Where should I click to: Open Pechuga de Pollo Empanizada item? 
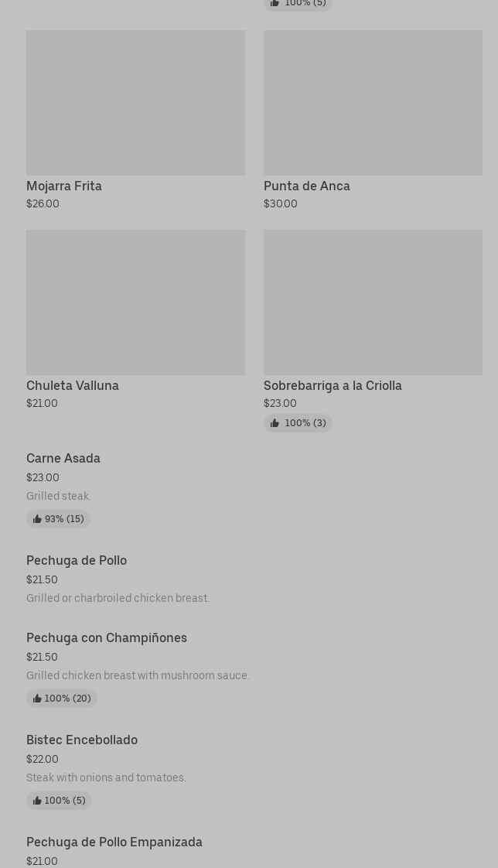pos(114,842)
